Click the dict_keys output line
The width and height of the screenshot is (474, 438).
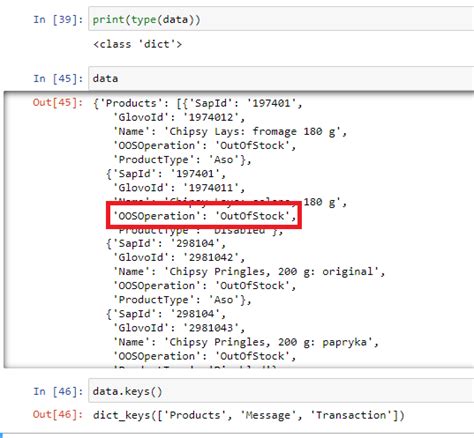click(x=249, y=415)
